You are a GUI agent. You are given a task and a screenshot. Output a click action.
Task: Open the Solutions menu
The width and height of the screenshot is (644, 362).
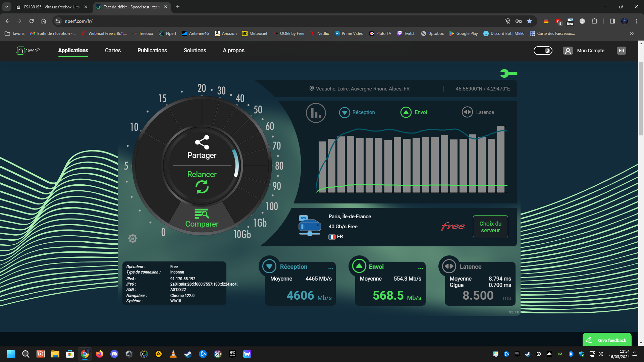[195, 51]
